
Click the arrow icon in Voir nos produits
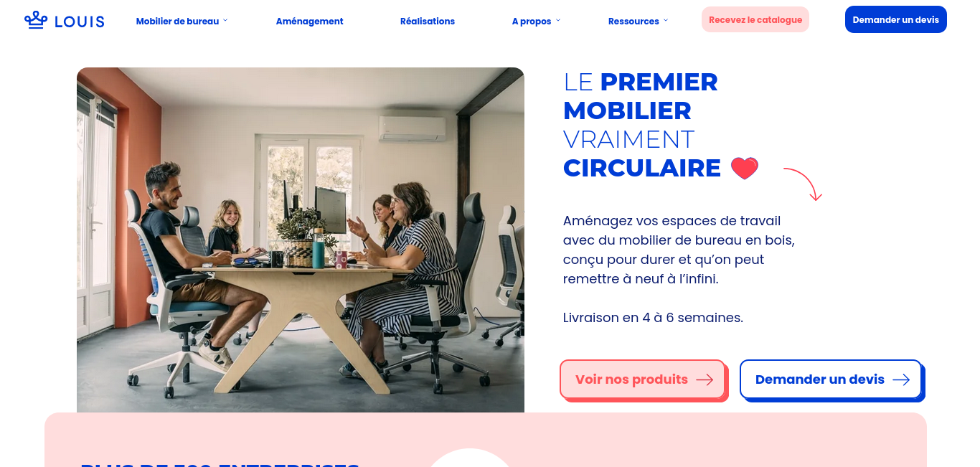pyautogui.click(x=705, y=379)
